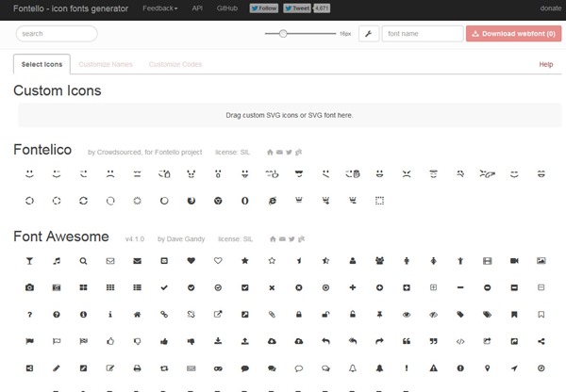Choose the filter funnel icon

pyautogui.click(x=29, y=259)
